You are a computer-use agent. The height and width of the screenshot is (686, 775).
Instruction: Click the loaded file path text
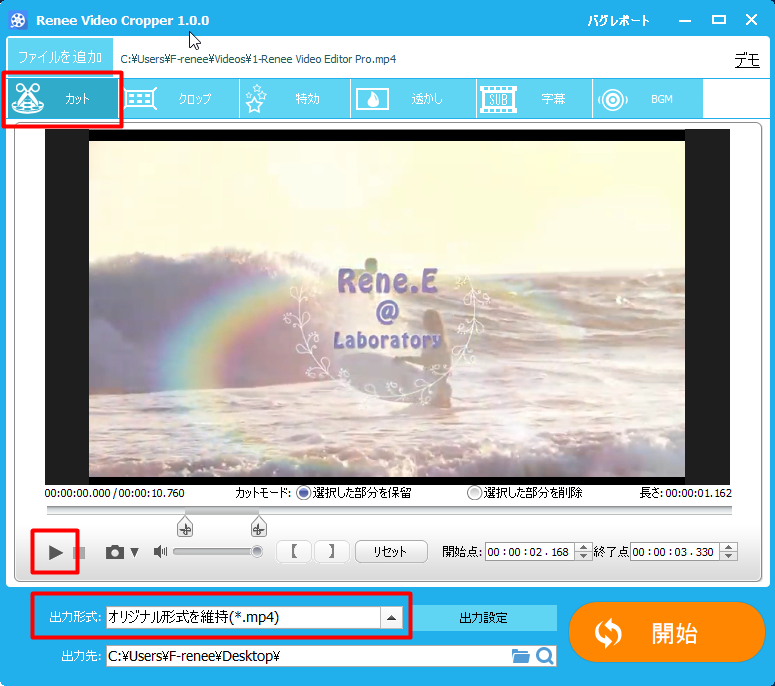(x=258, y=59)
